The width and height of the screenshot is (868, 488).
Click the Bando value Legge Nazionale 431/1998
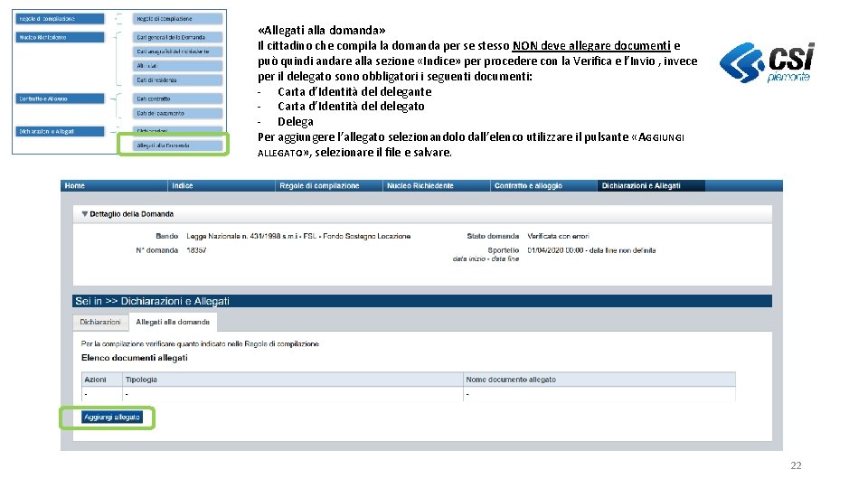click(298, 236)
